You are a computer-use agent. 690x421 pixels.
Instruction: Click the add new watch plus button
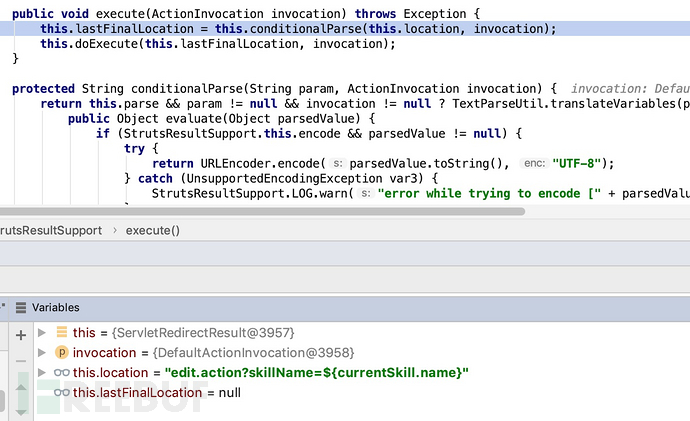point(20,335)
